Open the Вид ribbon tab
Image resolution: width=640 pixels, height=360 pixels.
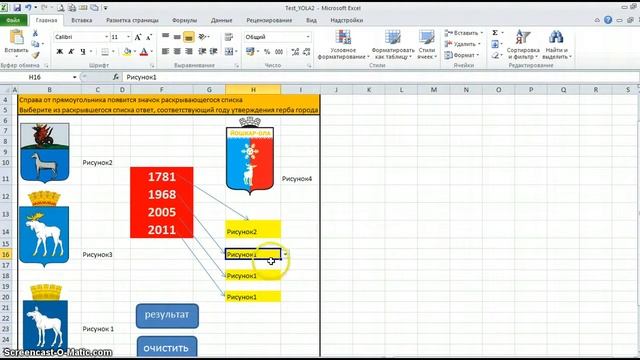pos(311,20)
